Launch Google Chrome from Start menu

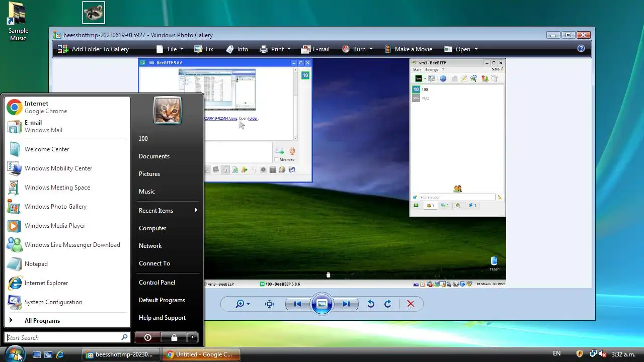(x=67, y=107)
